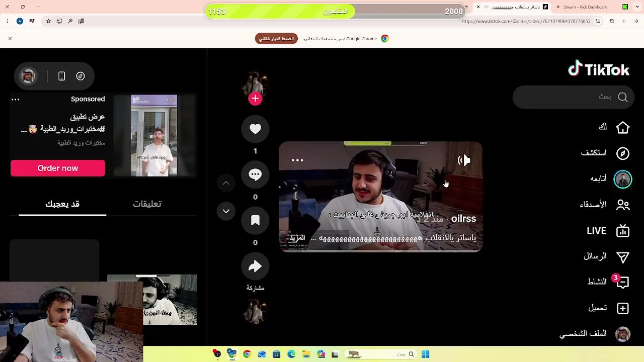Open the video's three-dots options menu
The width and height of the screenshot is (644, 362).
[x=297, y=160]
